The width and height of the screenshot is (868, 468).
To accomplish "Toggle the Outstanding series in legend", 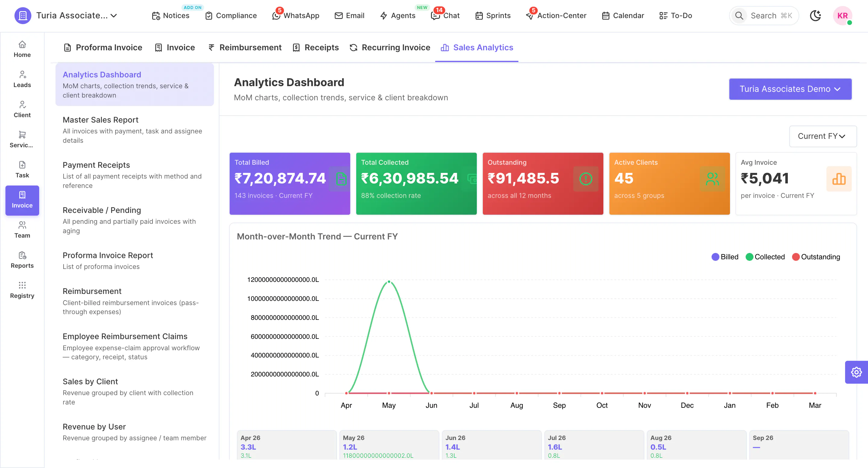I will [816, 257].
